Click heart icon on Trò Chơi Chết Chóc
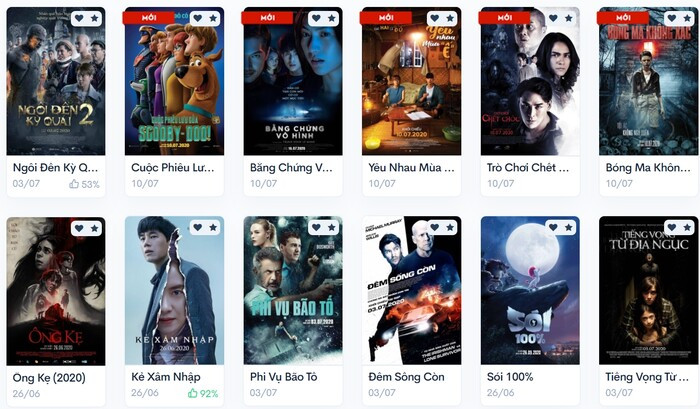 click(553, 18)
